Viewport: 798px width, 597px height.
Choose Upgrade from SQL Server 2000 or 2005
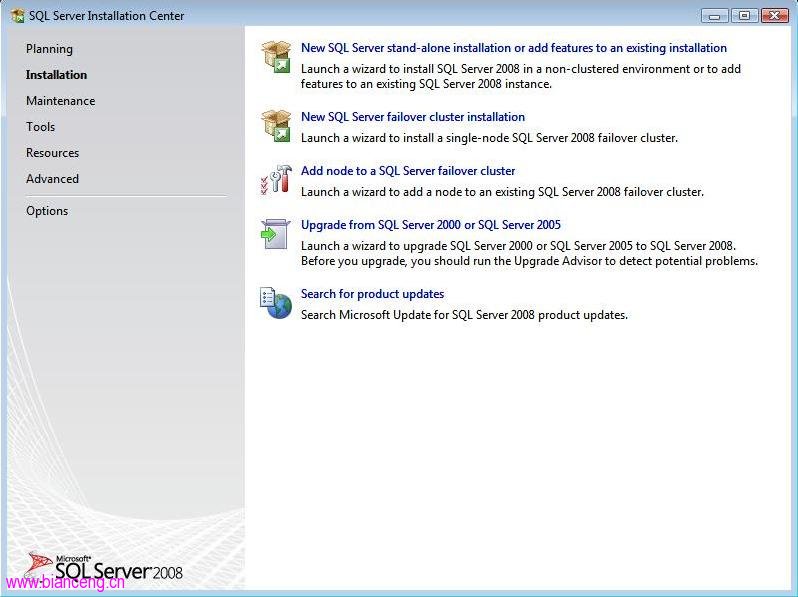[431, 224]
